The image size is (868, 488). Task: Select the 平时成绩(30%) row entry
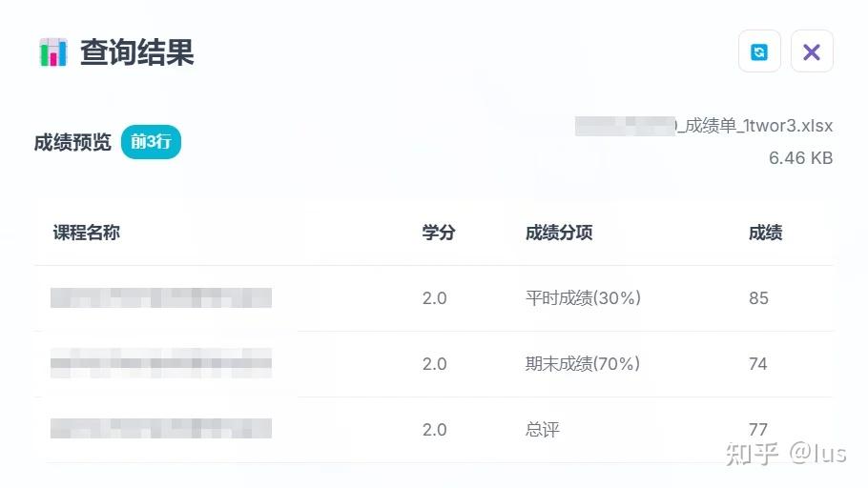point(583,298)
